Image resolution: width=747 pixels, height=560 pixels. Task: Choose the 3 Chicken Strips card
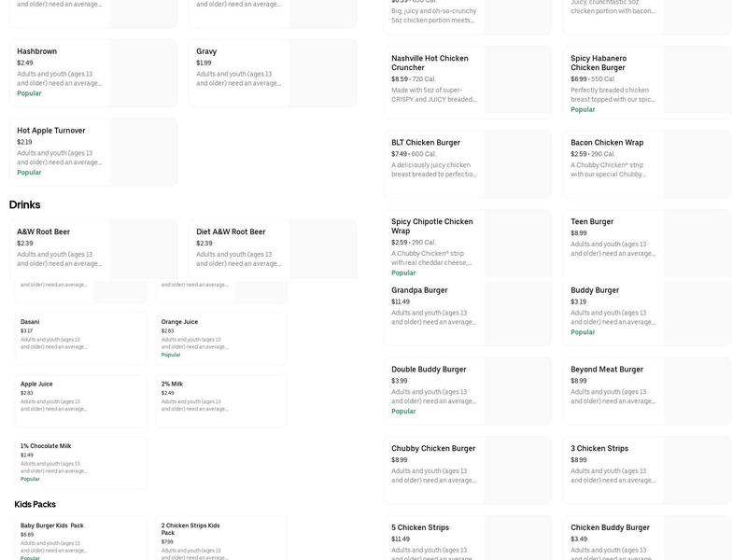pos(647,470)
